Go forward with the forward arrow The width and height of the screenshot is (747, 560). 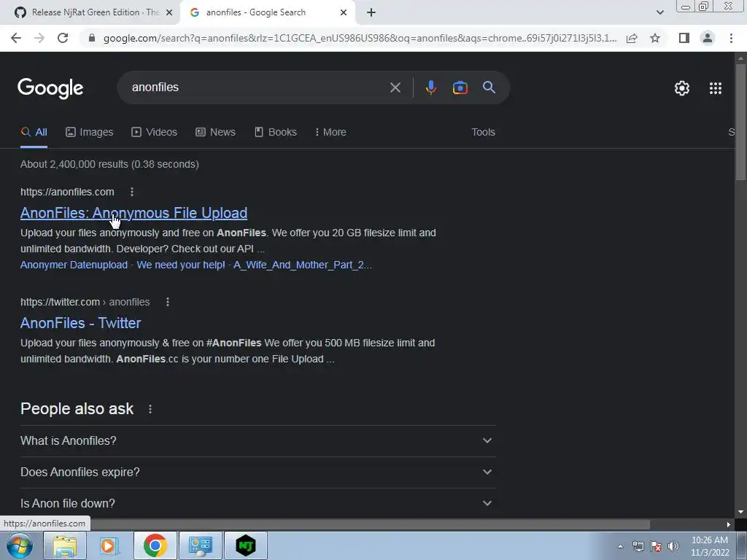39,38
